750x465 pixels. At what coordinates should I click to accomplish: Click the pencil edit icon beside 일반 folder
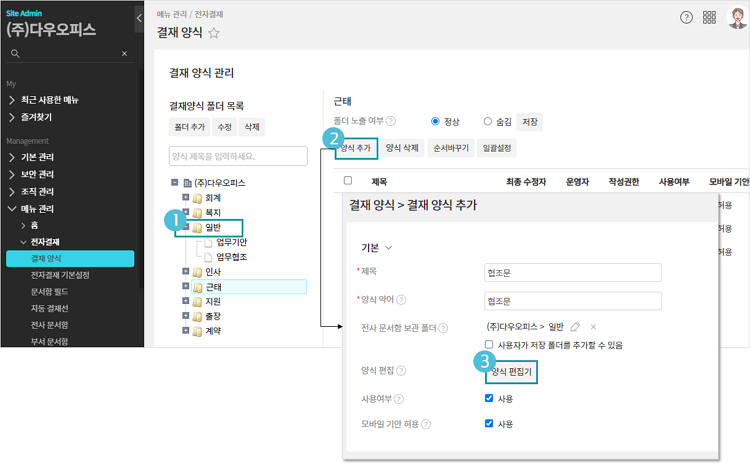coord(575,327)
